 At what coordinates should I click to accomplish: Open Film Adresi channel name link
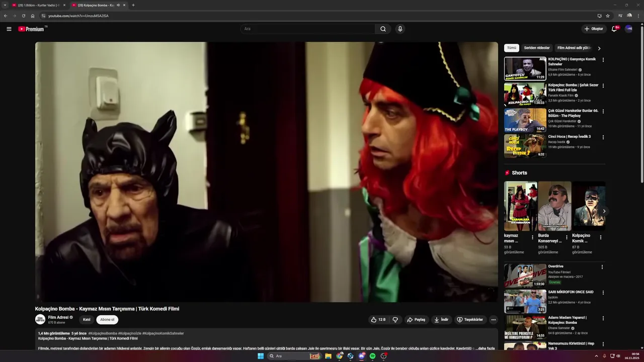58,317
